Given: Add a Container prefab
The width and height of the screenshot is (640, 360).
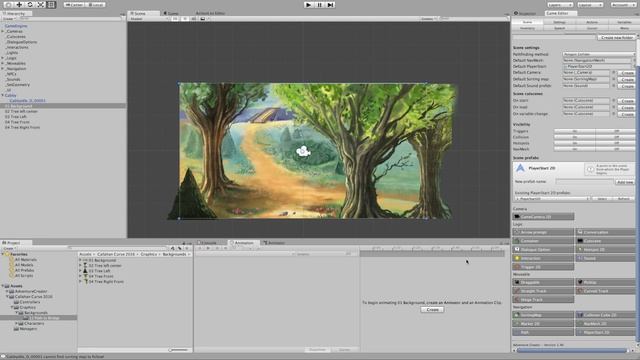Looking at the screenshot, I should pyautogui.click(x=543, y=241).
